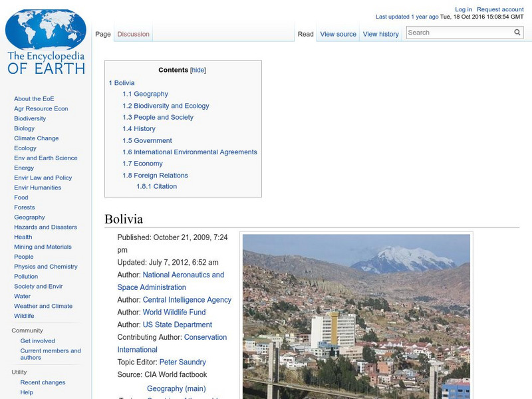532x399 pixels.
Task: Open Recent changes under Utility
Action: pos(41,382)
